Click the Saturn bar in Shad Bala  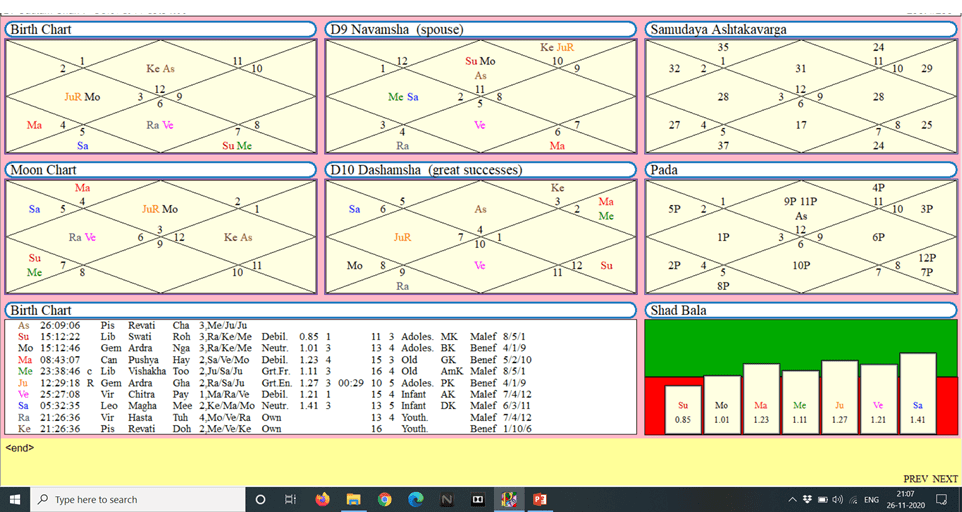click(918, 393)
